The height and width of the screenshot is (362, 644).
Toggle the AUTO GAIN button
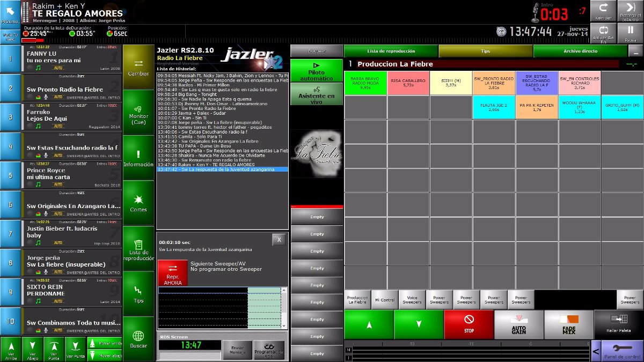tap(518, 324)
